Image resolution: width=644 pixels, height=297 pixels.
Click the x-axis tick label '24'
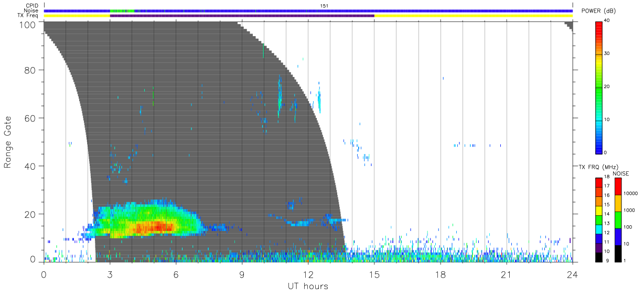(572, 274)
